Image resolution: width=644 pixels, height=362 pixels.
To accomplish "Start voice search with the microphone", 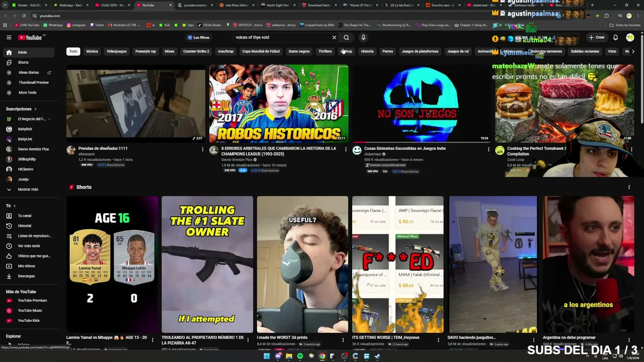I will [363, 37].
